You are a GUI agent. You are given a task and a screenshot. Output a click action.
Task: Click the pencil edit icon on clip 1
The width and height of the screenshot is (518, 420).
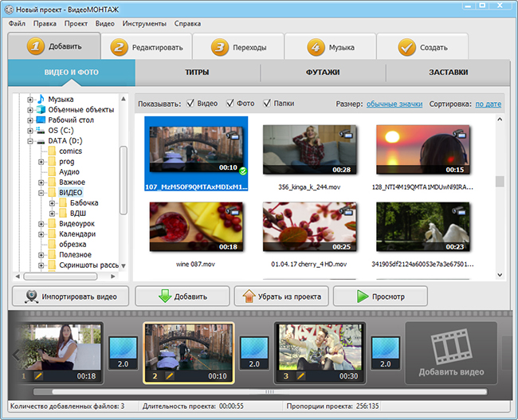[x=37, y=375]
